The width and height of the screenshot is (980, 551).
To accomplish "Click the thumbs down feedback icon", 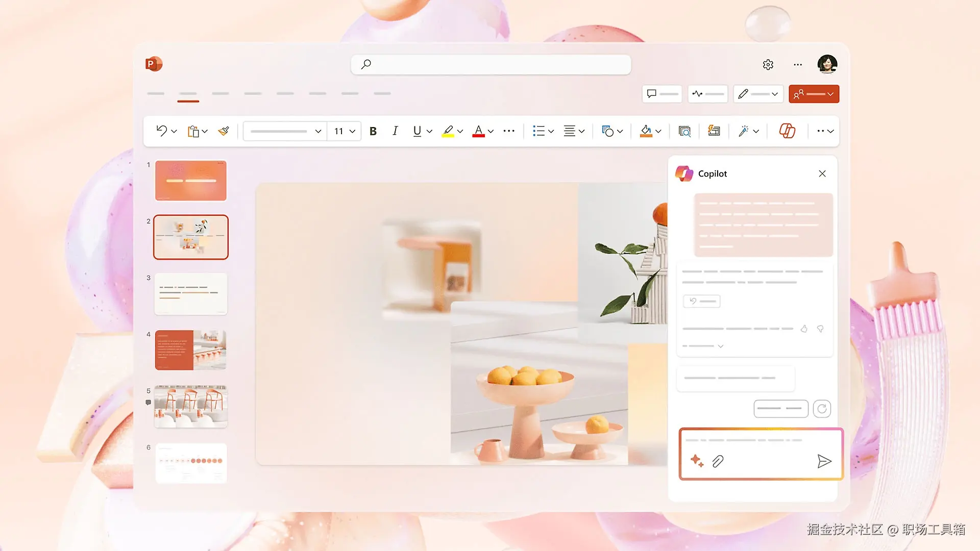I will (x=820, y=329).
